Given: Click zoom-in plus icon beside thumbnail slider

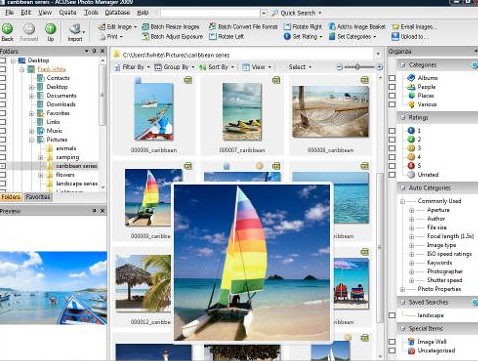Looking at the screenshot, I should [379, 67].
